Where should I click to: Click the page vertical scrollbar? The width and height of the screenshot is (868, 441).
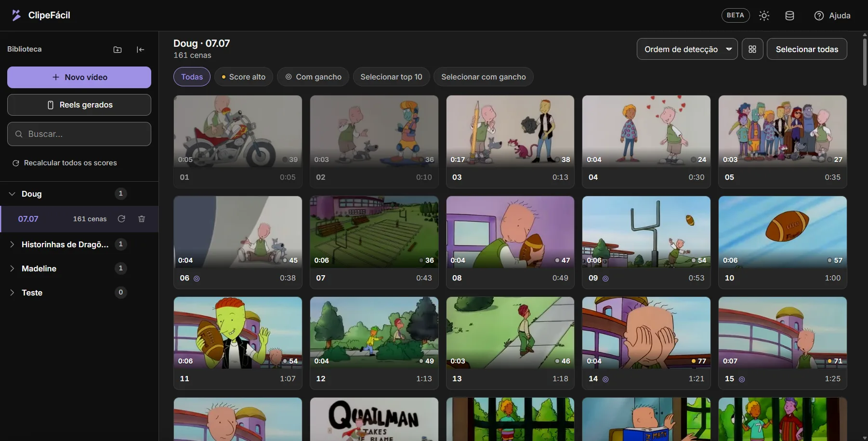click(x=865, y=63)
